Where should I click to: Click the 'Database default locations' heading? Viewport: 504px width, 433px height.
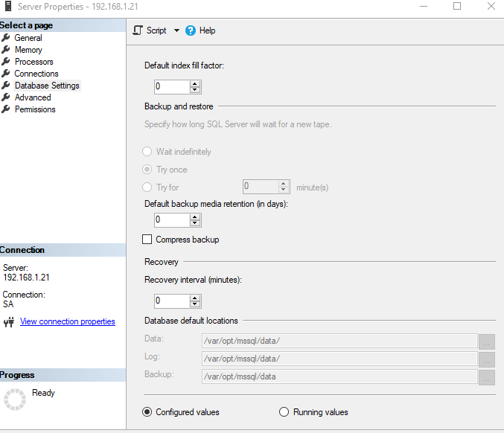(x=191, y=321)
